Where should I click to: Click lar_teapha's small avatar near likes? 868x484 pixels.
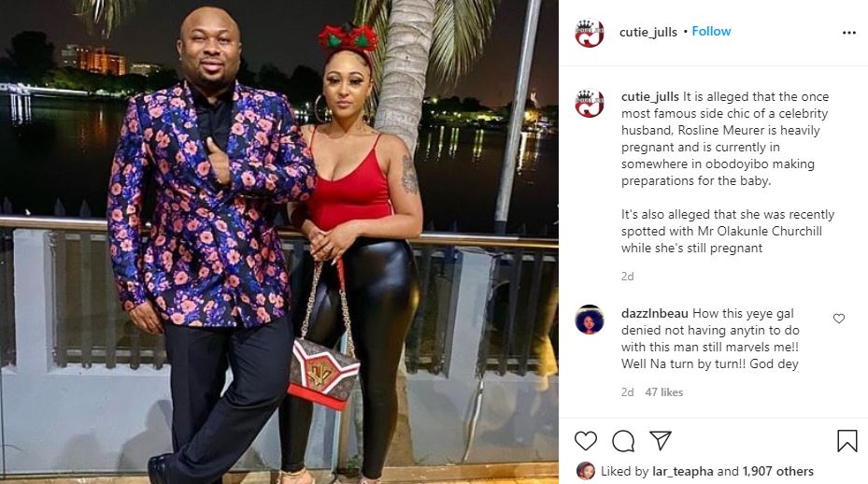[x=586, y=471]
